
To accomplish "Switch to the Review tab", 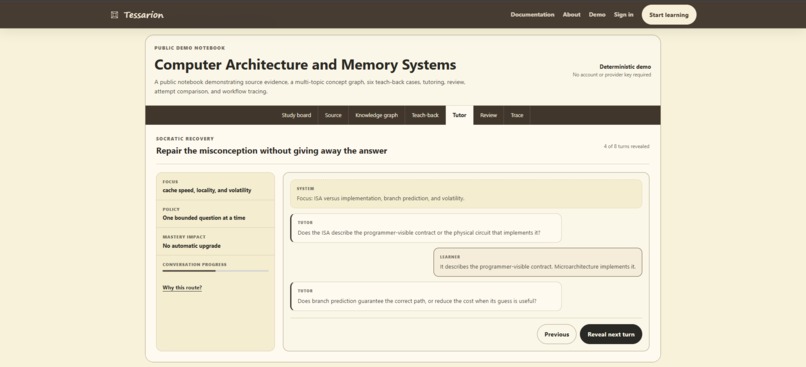I will point(488,115).
